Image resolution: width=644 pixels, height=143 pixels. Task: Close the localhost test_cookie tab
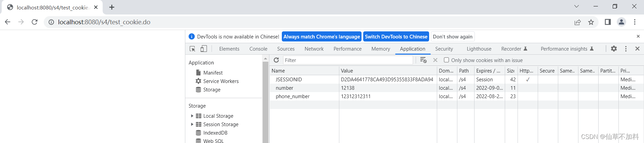point(96,7)
